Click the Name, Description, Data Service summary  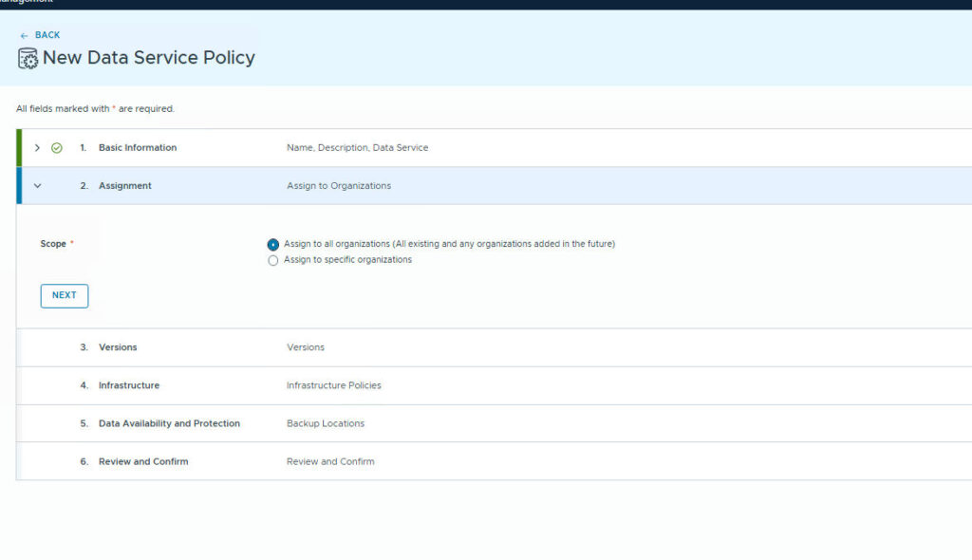[357, 148]
